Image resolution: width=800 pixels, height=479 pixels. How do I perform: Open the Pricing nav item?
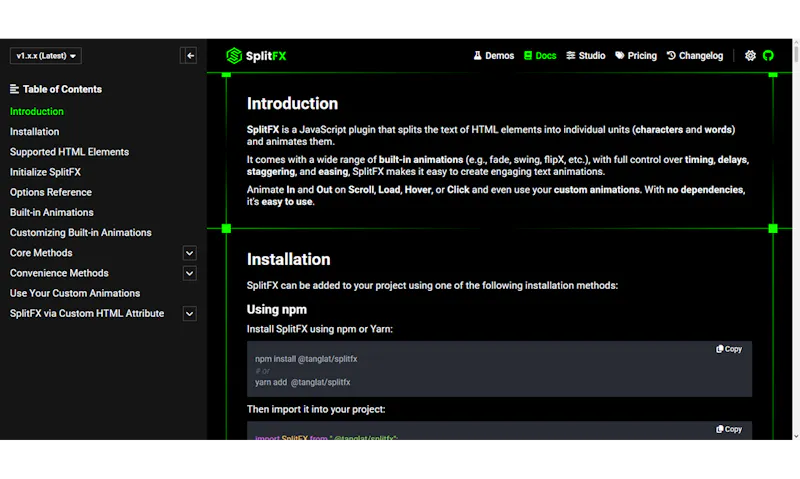636,56
